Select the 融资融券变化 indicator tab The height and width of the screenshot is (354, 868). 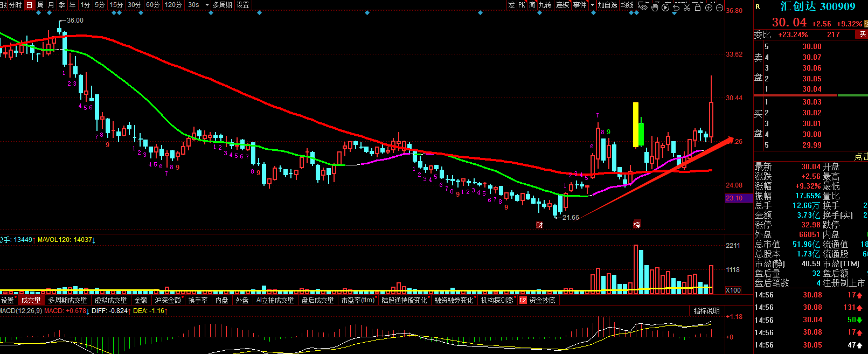coord(454,300)
